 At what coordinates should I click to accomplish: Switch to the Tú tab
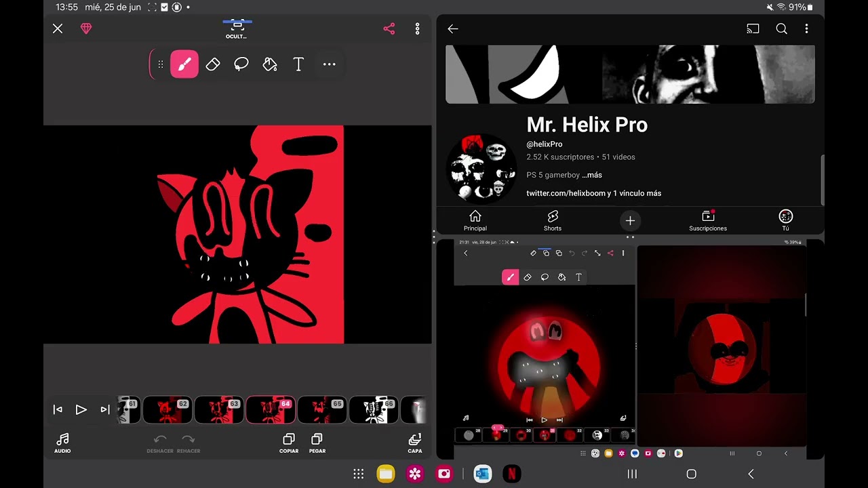coord(786,220)
